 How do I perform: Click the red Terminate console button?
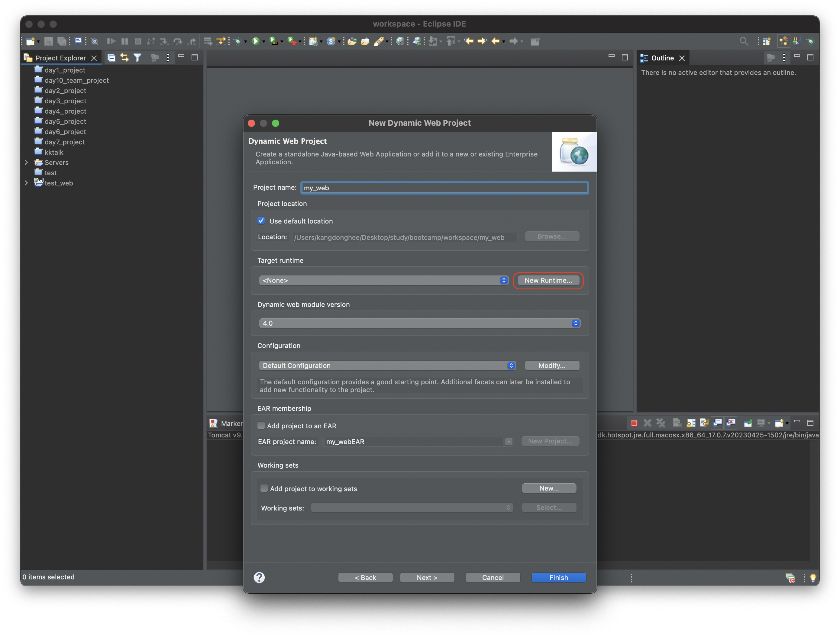coord(634,423)
